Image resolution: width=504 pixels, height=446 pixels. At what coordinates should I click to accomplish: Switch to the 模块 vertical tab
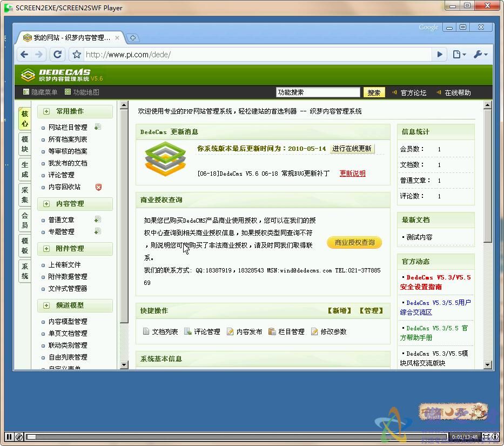25,144
